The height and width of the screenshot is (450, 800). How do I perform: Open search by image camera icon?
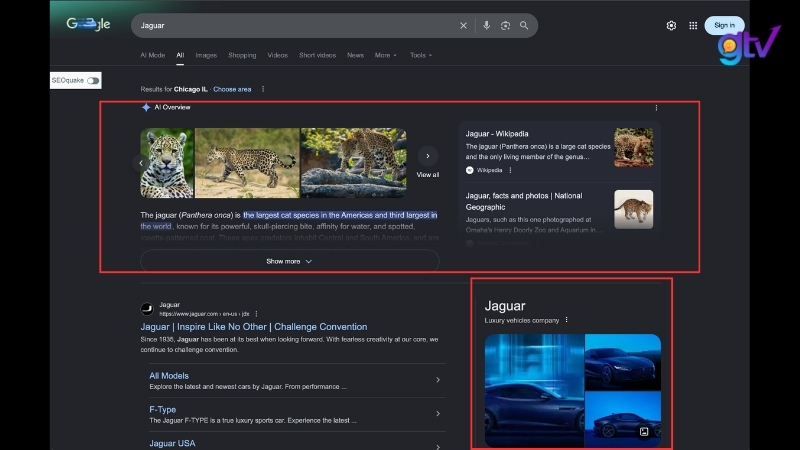point(505,26)
